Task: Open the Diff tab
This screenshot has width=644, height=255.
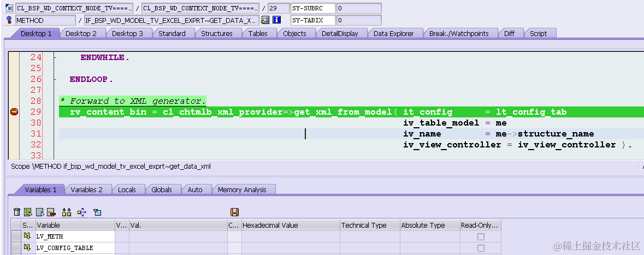Action: (x=509, y=34)
